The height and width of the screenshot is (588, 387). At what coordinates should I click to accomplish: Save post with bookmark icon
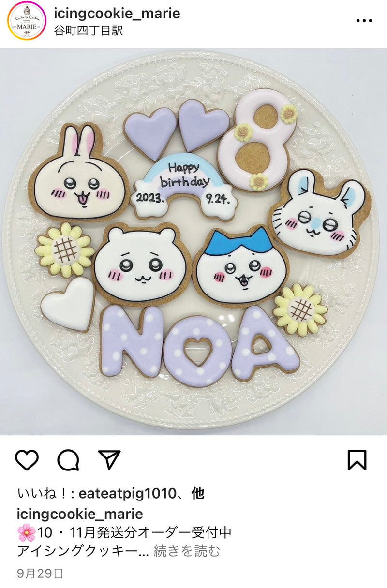357,460
